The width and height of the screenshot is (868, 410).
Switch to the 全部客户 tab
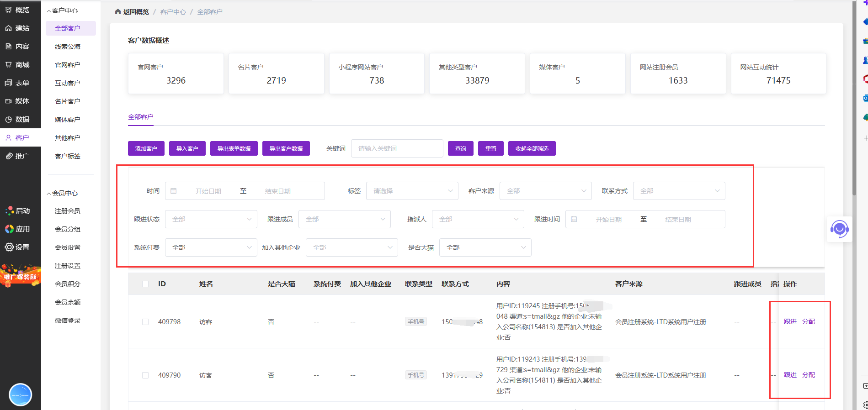(x=141, y=117)
